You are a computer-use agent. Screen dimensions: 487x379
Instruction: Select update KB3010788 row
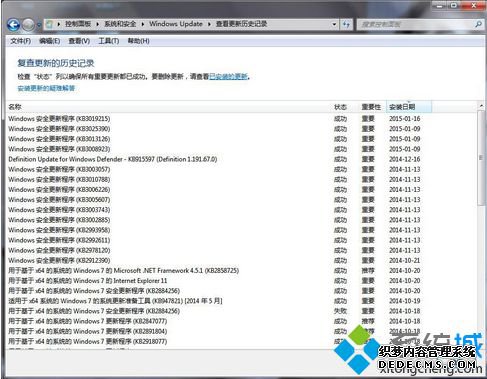pyautogui.click(x=241, y=179)
